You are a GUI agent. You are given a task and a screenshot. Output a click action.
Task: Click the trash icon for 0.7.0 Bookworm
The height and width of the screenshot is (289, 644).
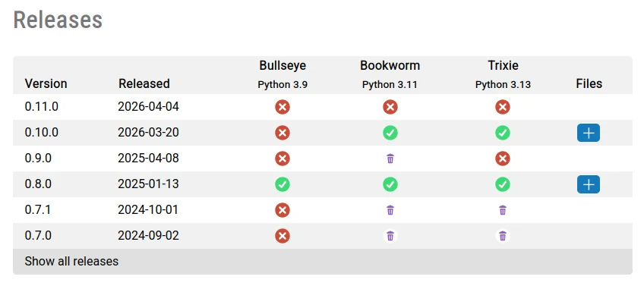(x=390, y=236)
